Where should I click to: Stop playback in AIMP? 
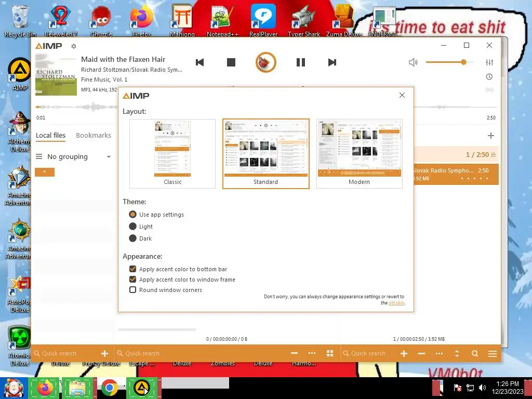pyautogui.click(x=231, y=62)
